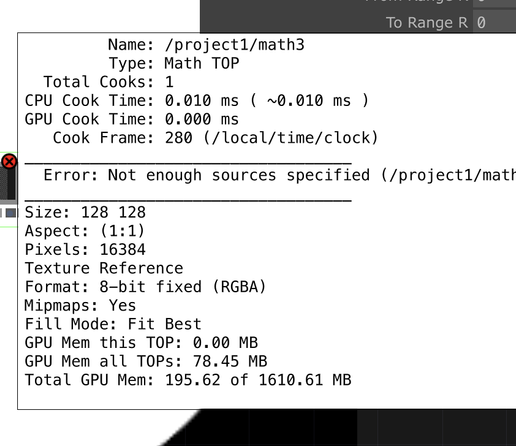Click the Type Math TOP line

click(174, 63)
